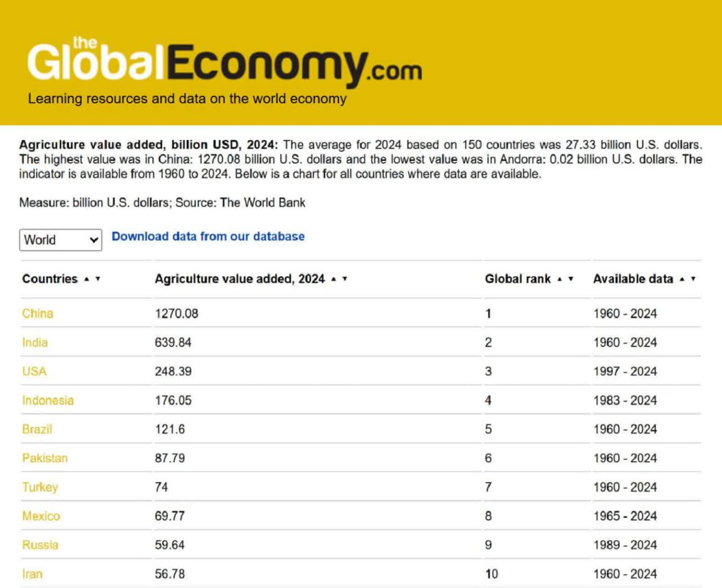The height and width of the screenshot is (588, 722).
Task: Sort Countries column ascending arrow
Action: pos(87,279)
